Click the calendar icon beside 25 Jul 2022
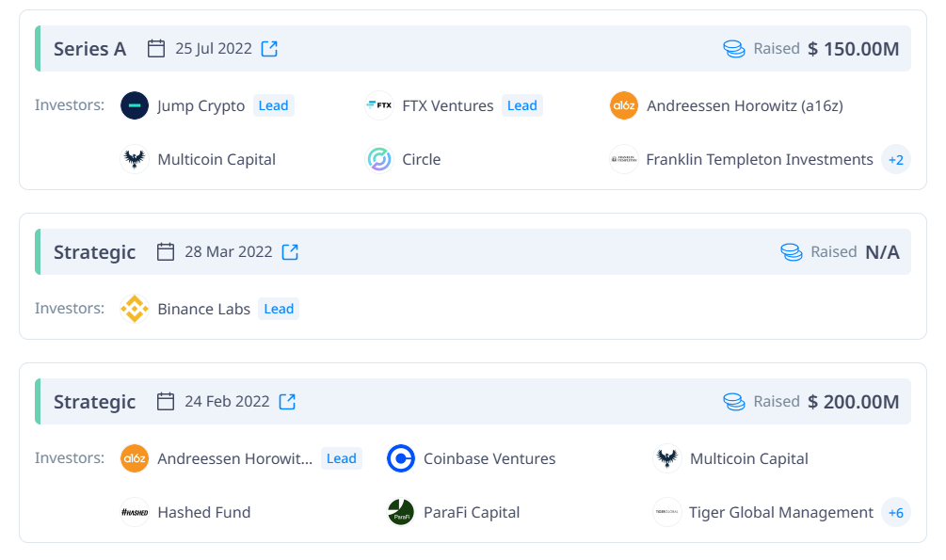946x560 pixels. pos(156,49)
